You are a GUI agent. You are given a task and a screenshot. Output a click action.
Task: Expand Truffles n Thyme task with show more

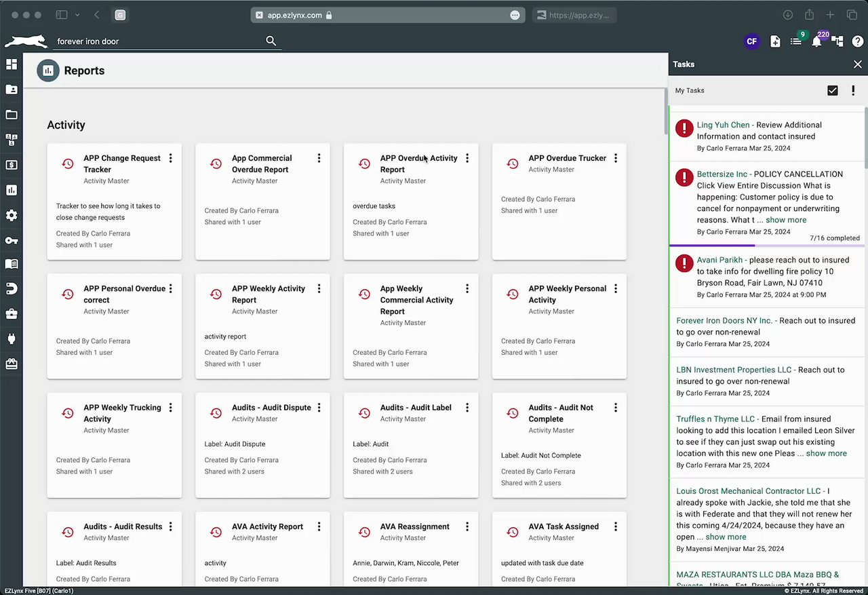[x=826, y=453]
